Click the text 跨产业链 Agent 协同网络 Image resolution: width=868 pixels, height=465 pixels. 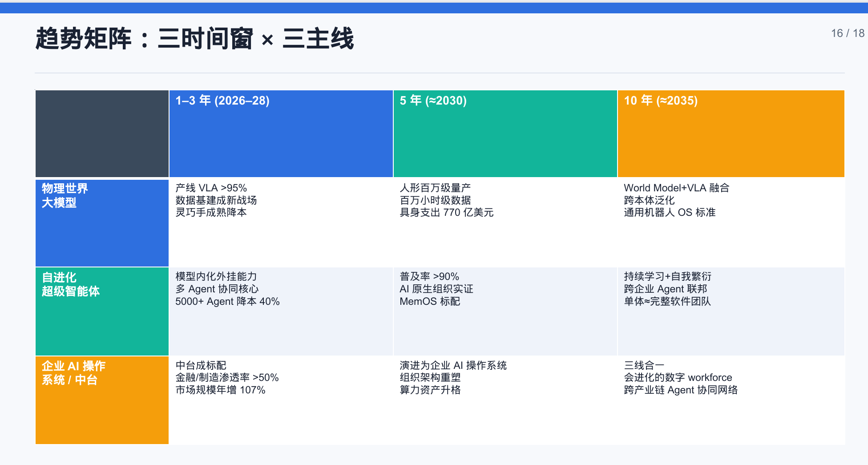point(681,390)
